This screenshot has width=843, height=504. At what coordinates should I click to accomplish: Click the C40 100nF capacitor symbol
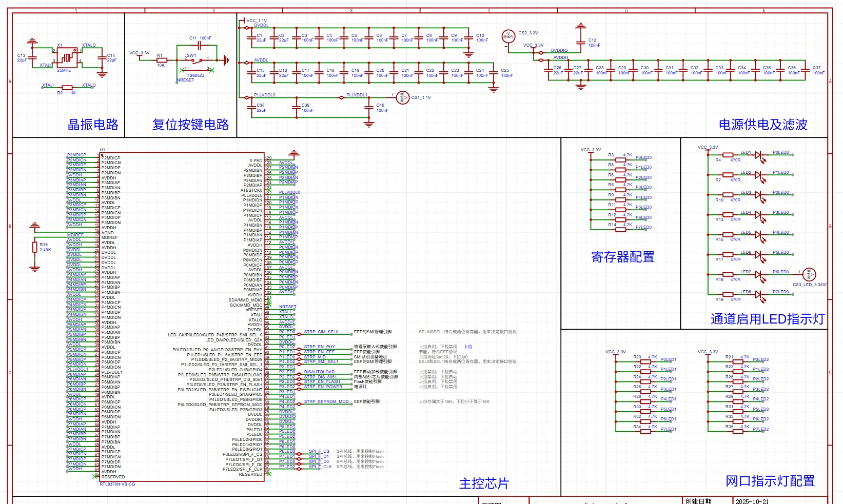(368, 108)
